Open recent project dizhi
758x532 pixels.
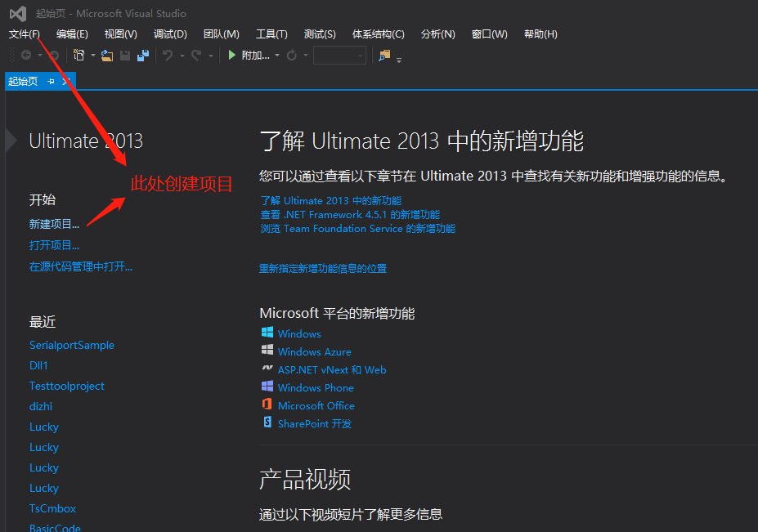click(x=41, y=406)
